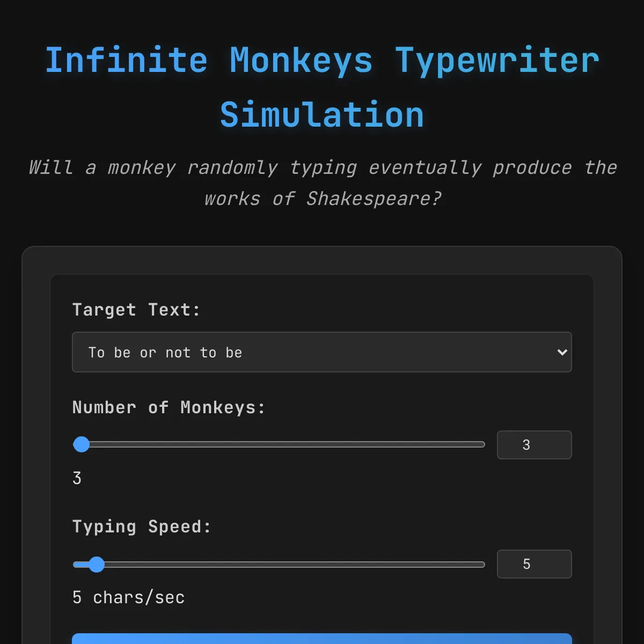Click the word "Simulation" in the heading

[322, 115]
